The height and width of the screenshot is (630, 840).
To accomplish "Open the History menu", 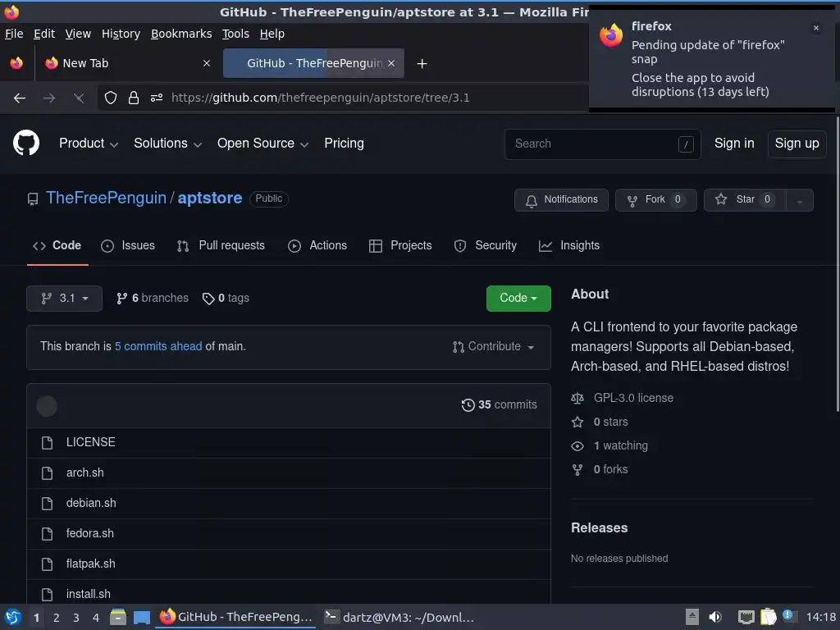I will click(x=121, y=34).
